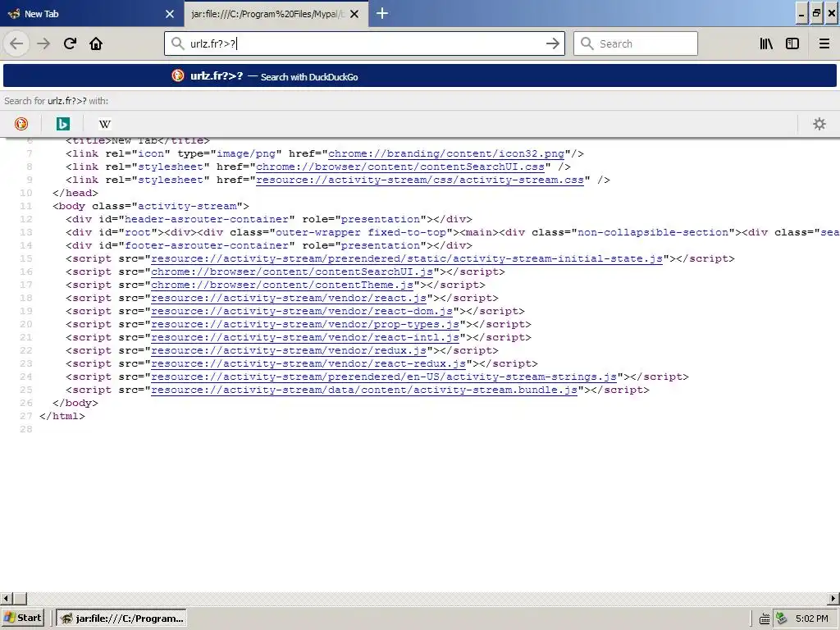Click the horizontal scrollbar left arrow

click(6, 598)
